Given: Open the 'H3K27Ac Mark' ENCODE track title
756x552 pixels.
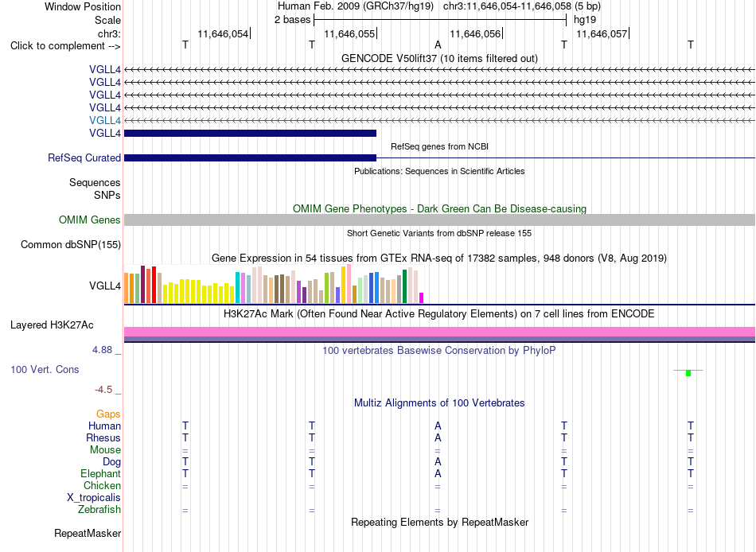Looking at the screenshot, I should click(x=439, y=314).
